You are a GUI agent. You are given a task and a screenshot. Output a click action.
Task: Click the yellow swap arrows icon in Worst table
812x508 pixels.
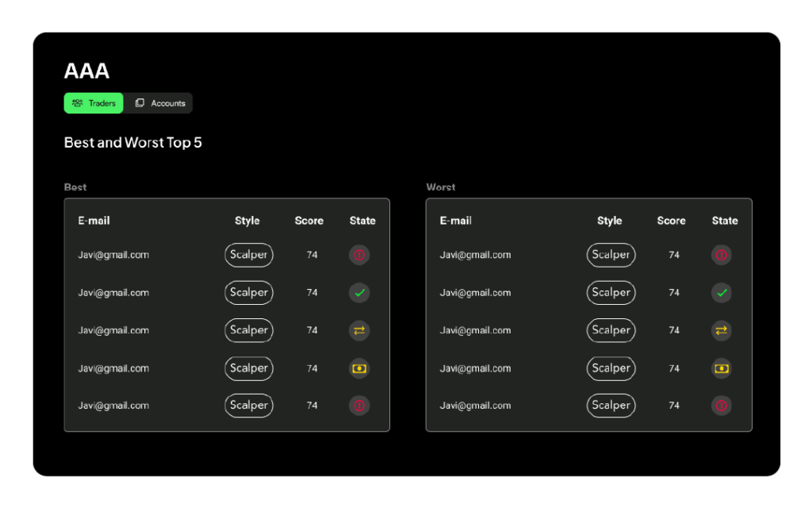[x=722, y=330]
